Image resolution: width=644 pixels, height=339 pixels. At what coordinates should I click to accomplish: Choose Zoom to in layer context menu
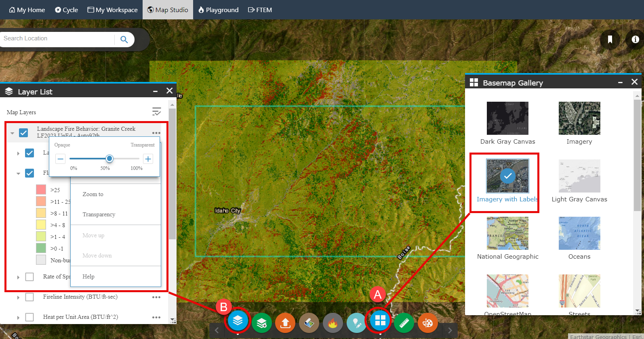(93, 194)
